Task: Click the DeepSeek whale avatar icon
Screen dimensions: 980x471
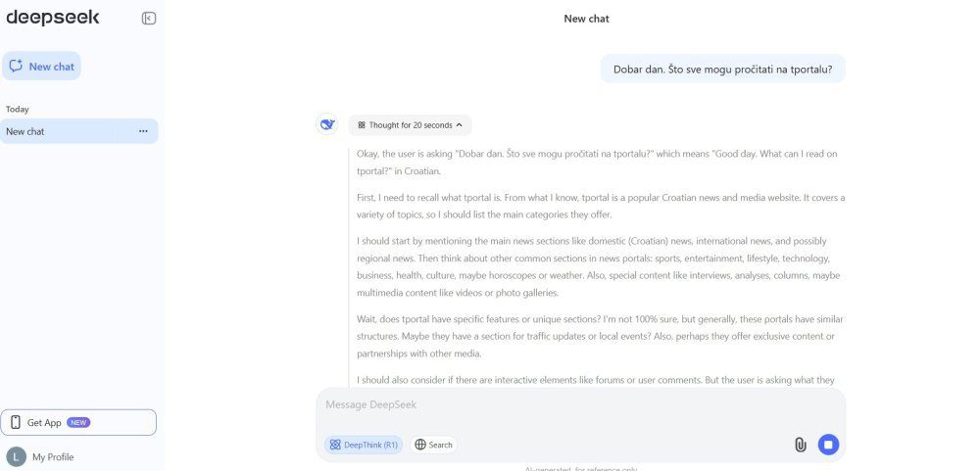Action: (x=327, y=124)
